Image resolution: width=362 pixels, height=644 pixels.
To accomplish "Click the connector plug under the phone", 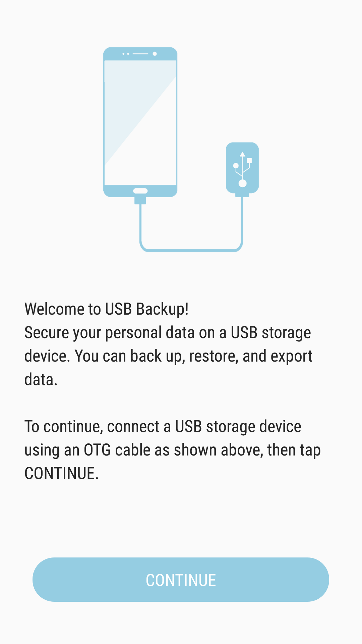I will (140, 200).
